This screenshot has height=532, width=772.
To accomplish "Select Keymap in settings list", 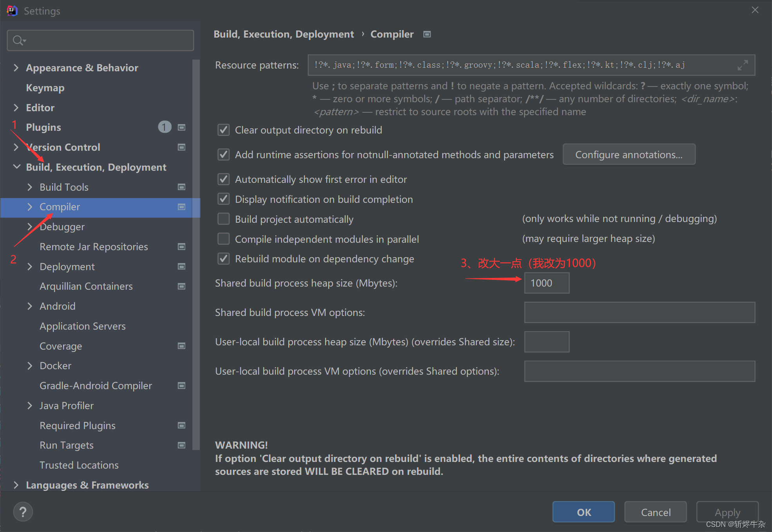I will tap(45, 88).
